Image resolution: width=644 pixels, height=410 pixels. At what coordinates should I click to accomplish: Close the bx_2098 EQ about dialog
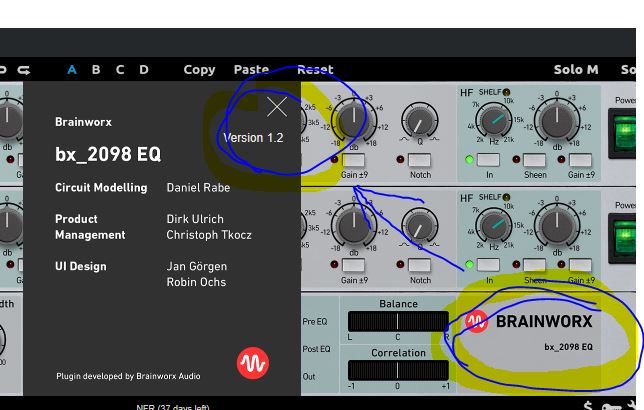point(277,107)
